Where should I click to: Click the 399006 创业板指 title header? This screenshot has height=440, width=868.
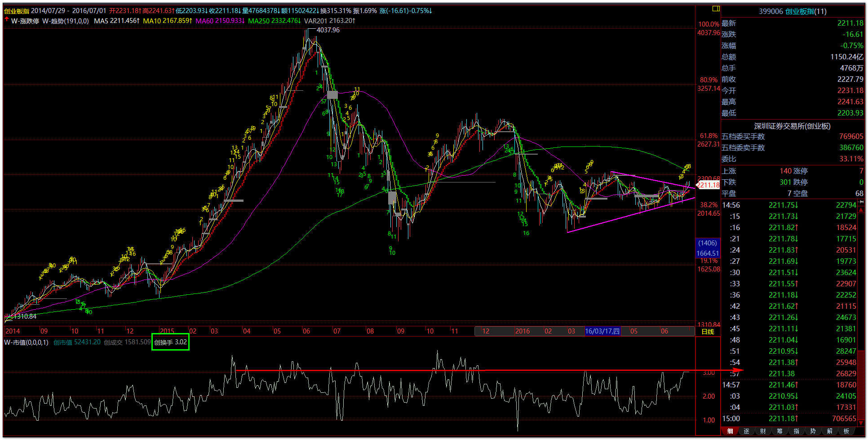pyautogui.click(x=793, y=11)
